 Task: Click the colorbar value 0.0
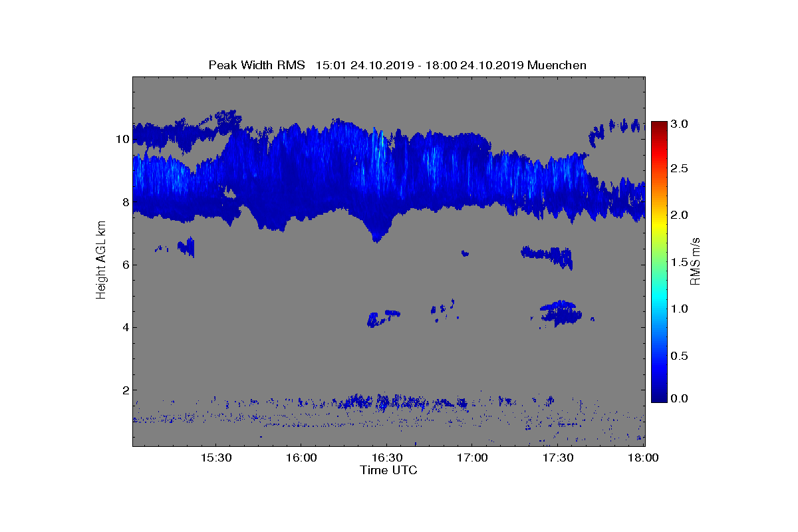click(680, 398)
